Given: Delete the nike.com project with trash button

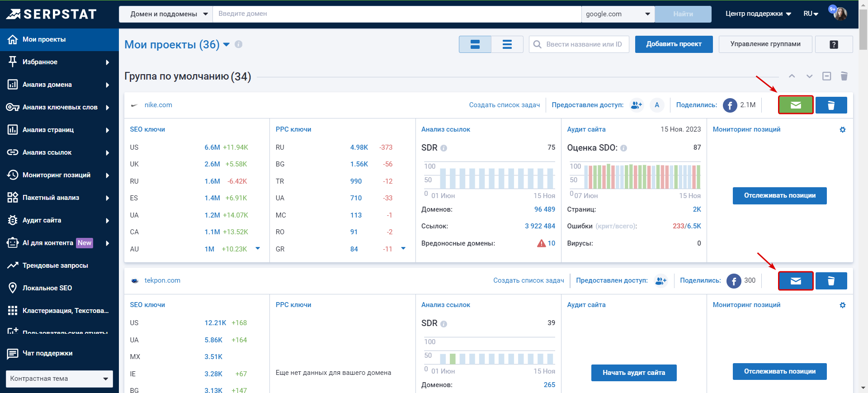Looking at the screenshot, I should click(x=831, y=105).
